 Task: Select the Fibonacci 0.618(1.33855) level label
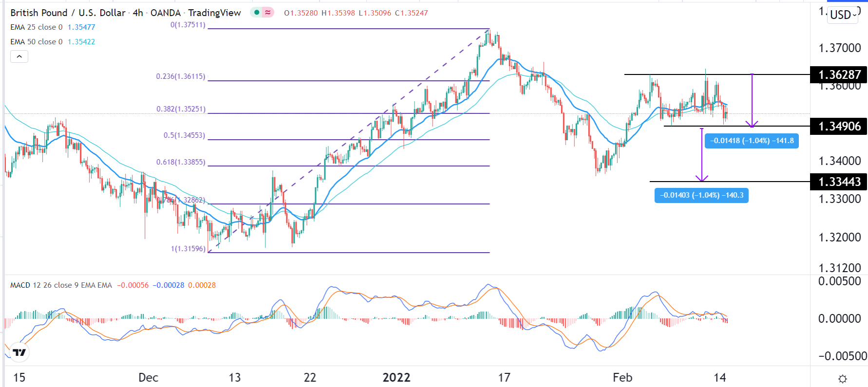pyautogui.click(x=181, y=162)
